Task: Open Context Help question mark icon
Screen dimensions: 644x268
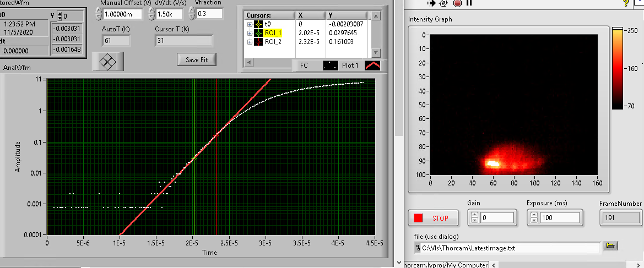Action: point(625,3)
